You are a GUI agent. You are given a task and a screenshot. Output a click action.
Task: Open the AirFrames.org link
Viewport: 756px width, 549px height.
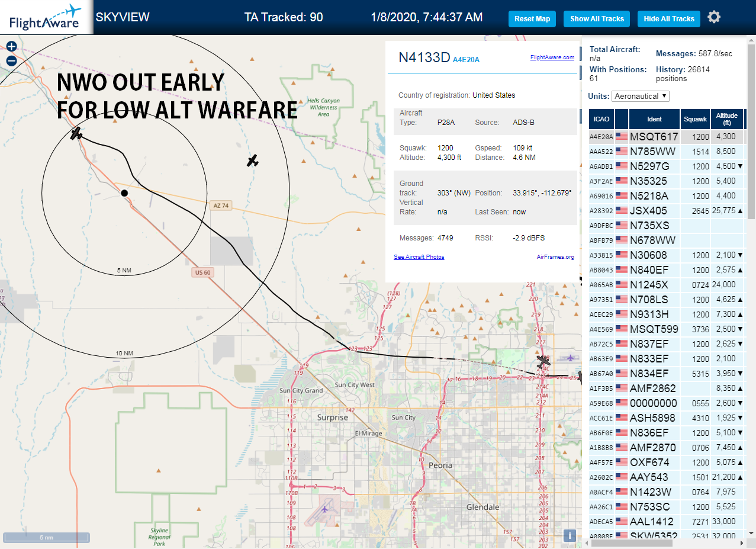[x=555, y=257]
